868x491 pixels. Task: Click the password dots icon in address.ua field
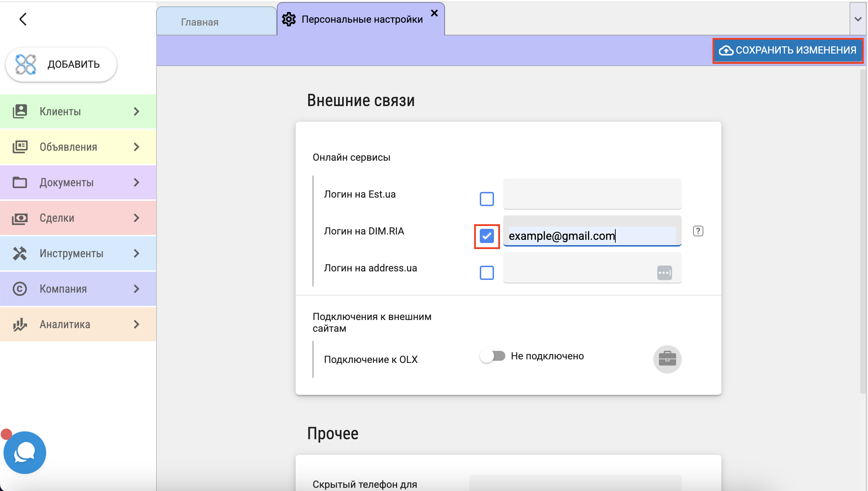point(664,273)
